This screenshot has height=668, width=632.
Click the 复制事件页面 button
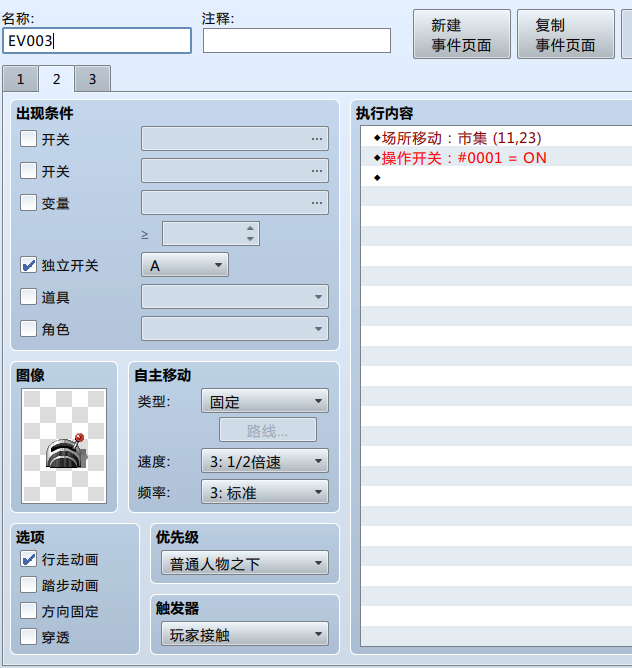tap(566, 35)
